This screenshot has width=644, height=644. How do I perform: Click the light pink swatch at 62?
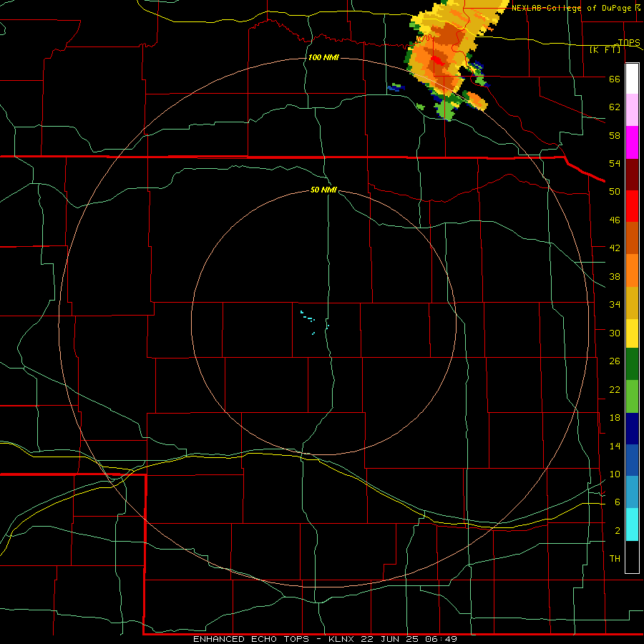point(632,110)
